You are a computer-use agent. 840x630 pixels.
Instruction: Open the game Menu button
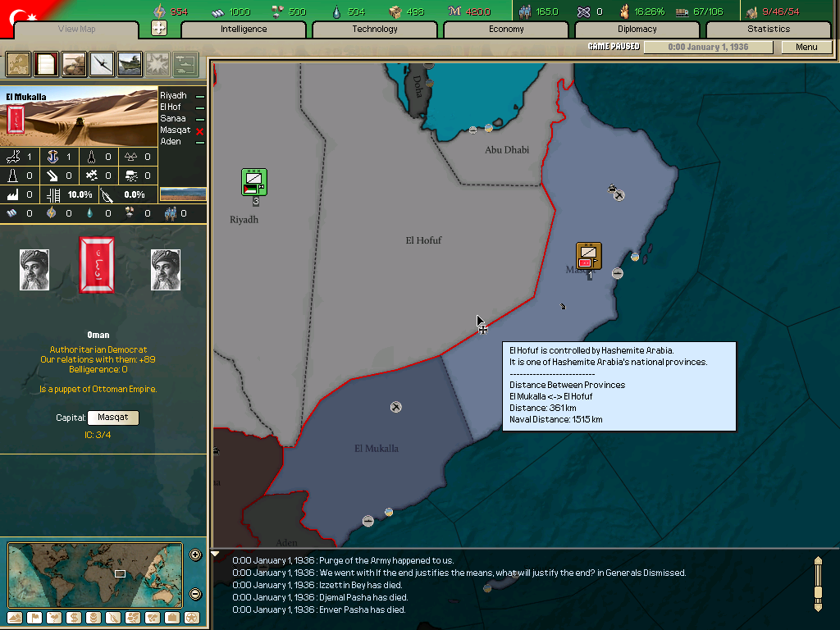[x=806, y=47]
